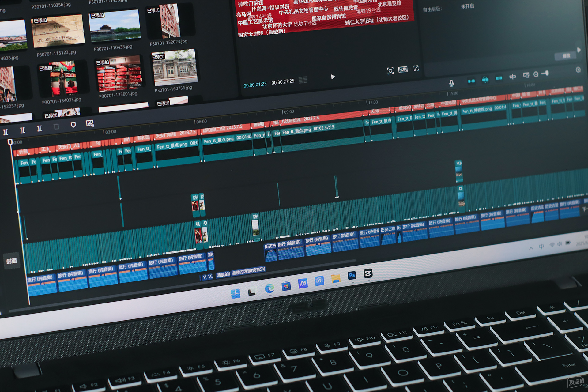The image size is (588, 392).
Task: Adjust the timeline zoom slider handle
Action: point(547,73)
